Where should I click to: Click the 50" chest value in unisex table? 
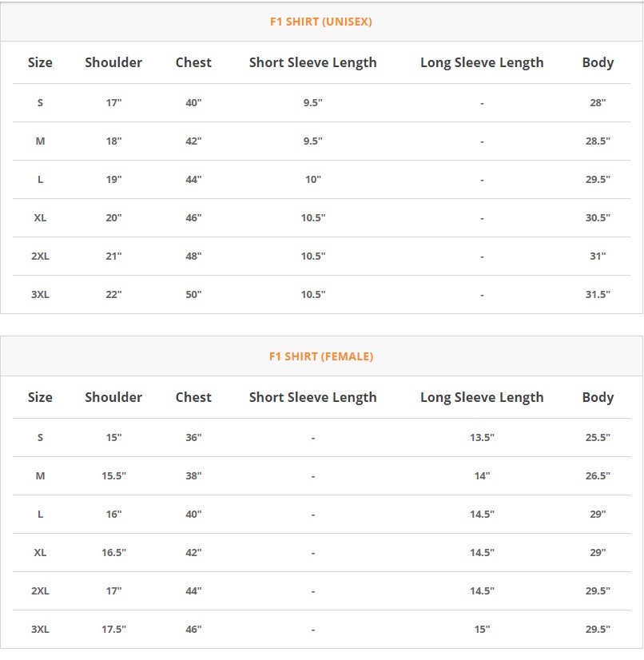(x=193, y=294)
